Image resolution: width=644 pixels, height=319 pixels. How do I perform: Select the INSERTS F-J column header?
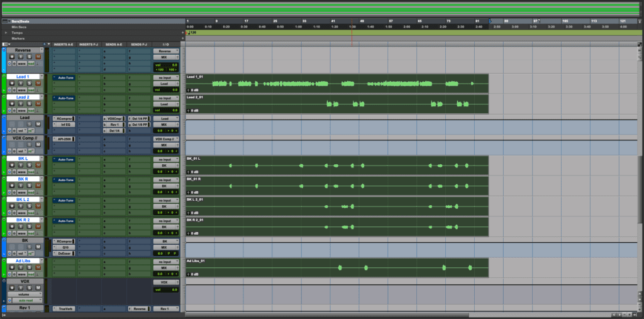pos(89,44)
